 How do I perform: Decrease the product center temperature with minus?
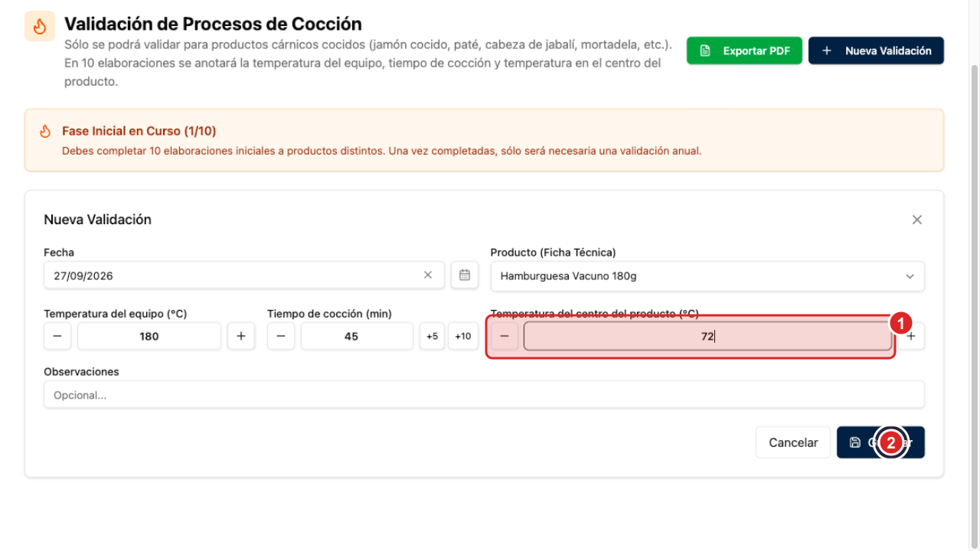(505, 336)
